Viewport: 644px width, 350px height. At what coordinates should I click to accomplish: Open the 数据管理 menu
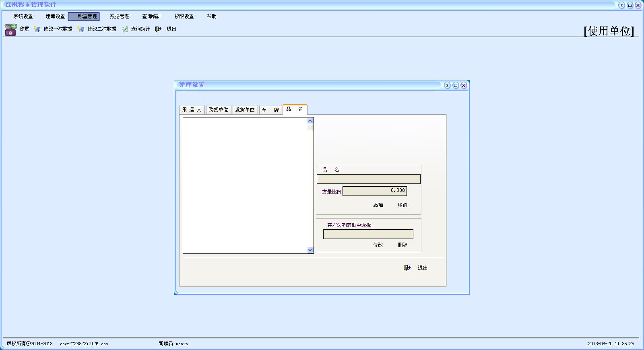(x=120, y=16)
